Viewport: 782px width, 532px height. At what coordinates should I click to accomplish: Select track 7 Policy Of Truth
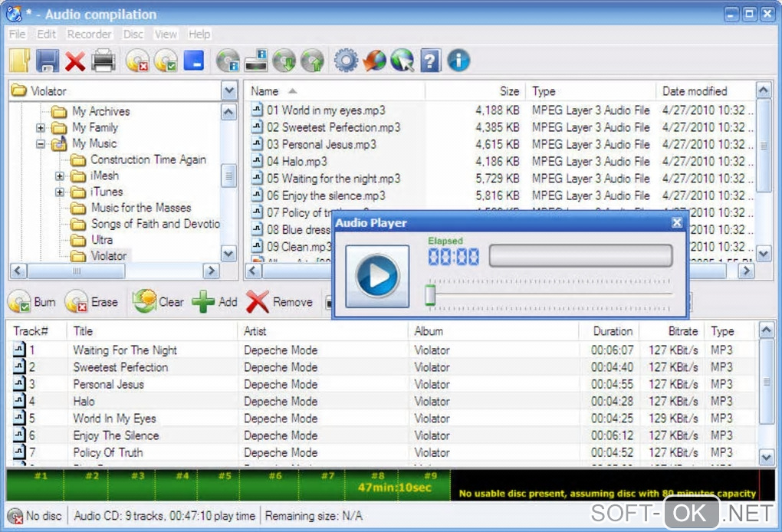382,452
